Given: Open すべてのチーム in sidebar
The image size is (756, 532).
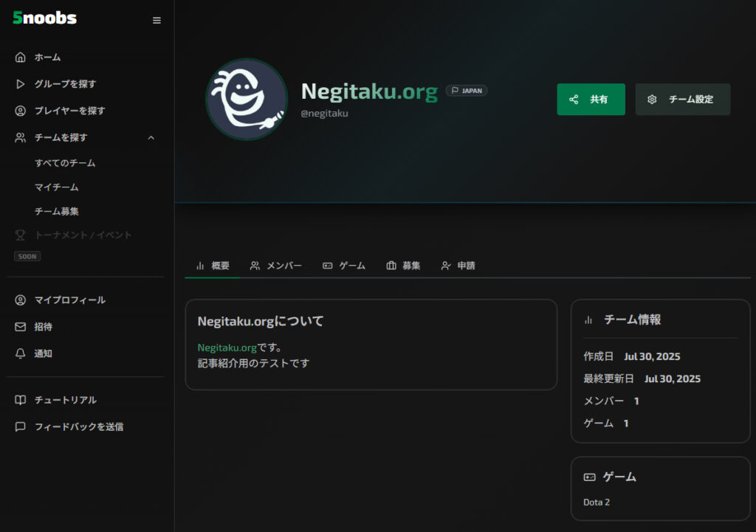Looking at the screenshot, I should point(65,163).
